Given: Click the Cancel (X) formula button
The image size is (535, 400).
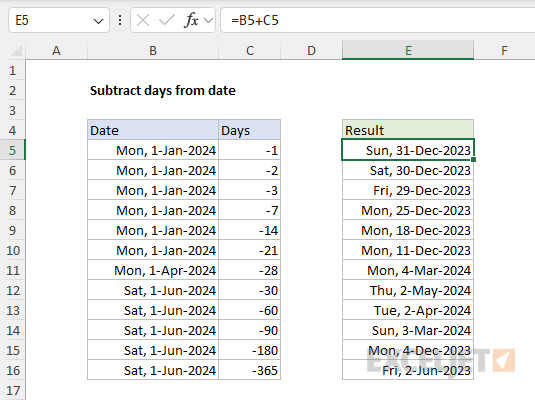Looking at the screenshot, I should [x=143, y=20].
